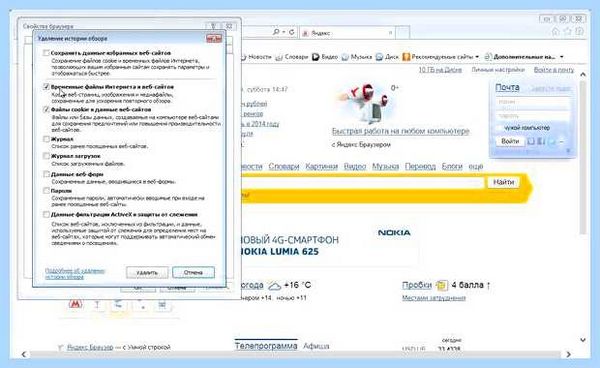
Task: Click the Дополнительные на... favorites icon
Action: (x=488, y=57)
